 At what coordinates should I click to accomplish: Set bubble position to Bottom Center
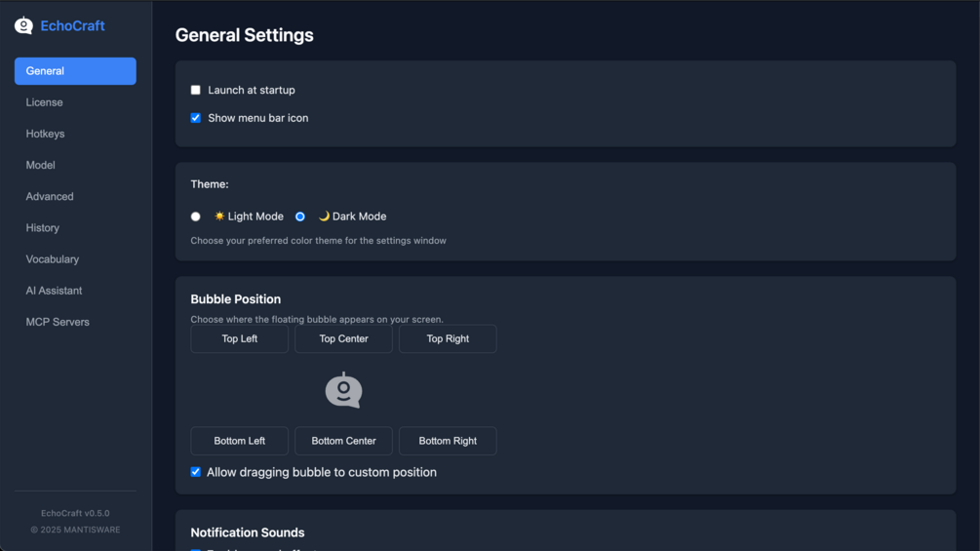343,441
